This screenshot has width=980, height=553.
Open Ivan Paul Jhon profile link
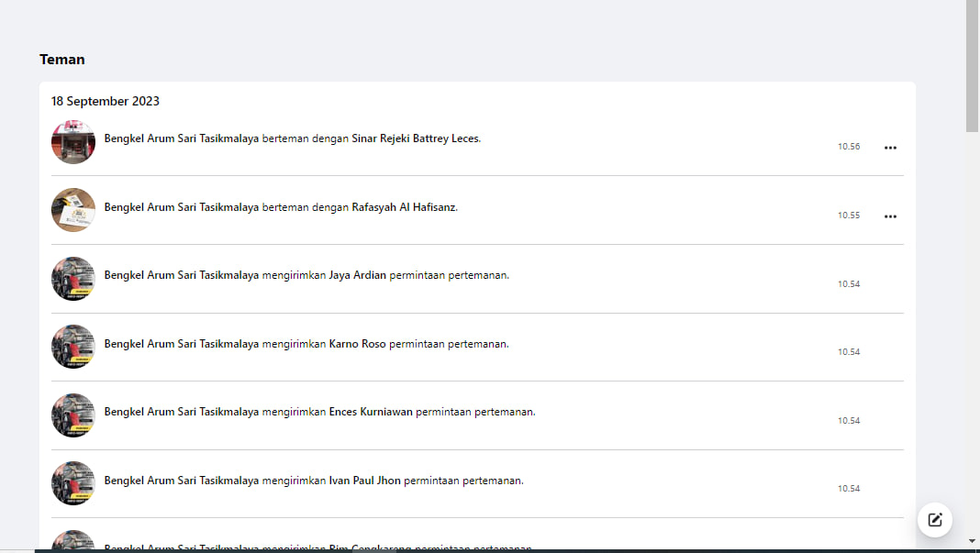365,481
